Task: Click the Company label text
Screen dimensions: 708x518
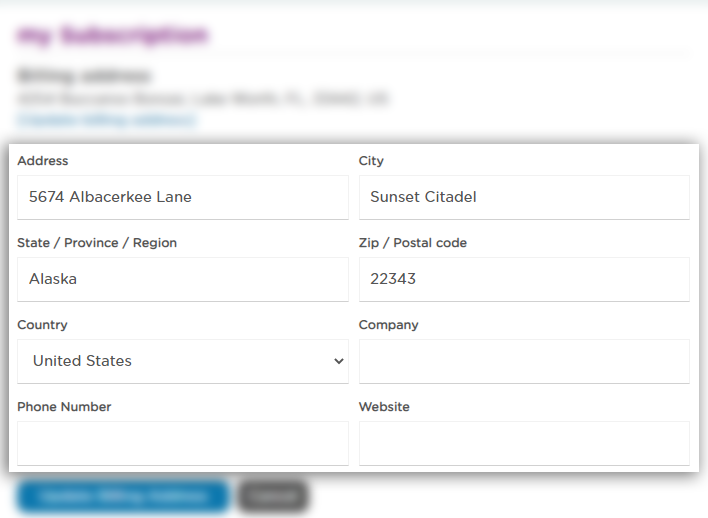Action: click(388, 325)
